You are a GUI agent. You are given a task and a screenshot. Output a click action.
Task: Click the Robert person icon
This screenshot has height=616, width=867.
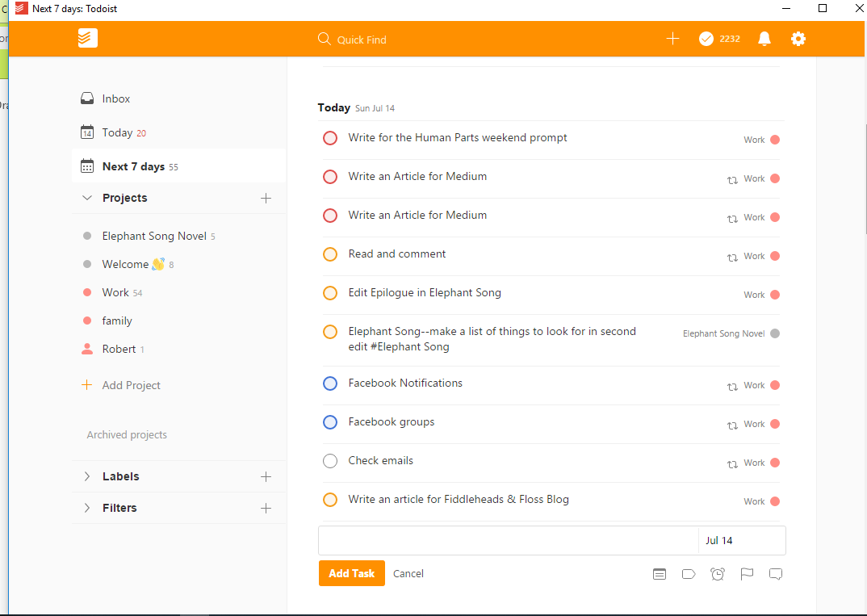point(87,349)
